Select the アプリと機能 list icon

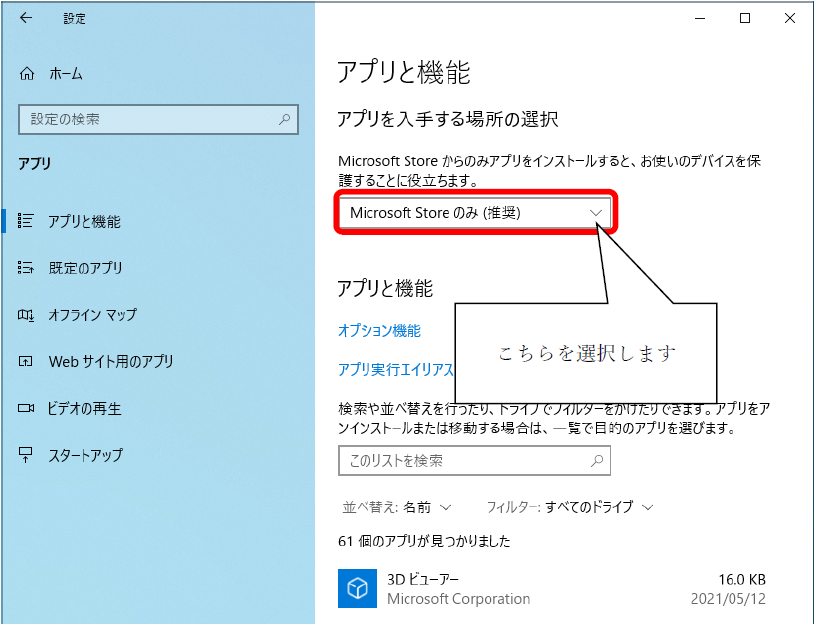pos(27,221)
